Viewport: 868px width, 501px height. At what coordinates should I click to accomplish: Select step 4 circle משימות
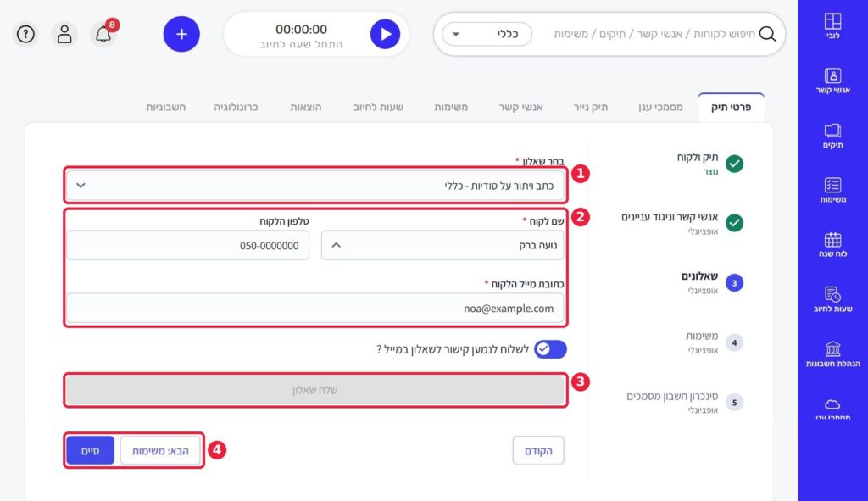734,342
